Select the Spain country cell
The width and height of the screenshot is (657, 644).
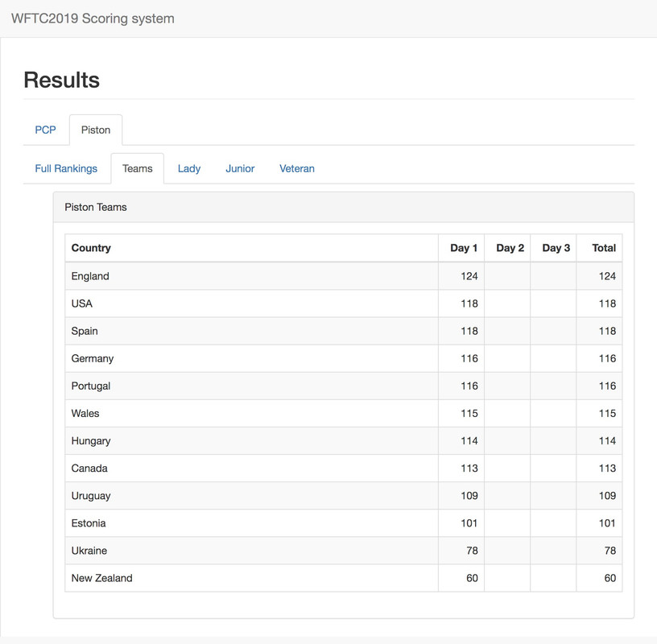point(252,331)
